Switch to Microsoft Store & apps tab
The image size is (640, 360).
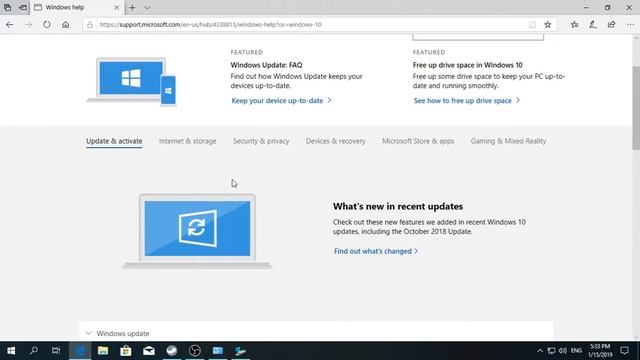point(418,141)
